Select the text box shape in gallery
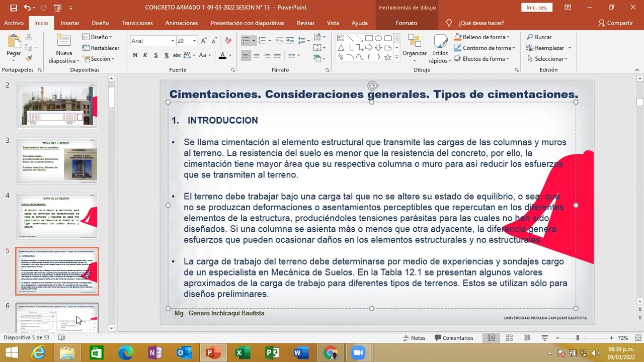This screenshot has height=362, width=644. point(341,38)
